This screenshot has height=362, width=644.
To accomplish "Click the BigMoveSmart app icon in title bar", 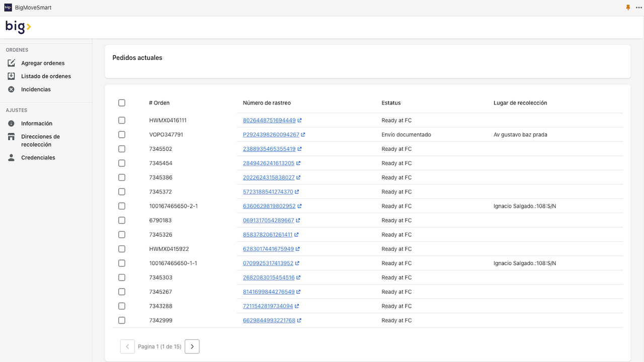I will point(8,8).
